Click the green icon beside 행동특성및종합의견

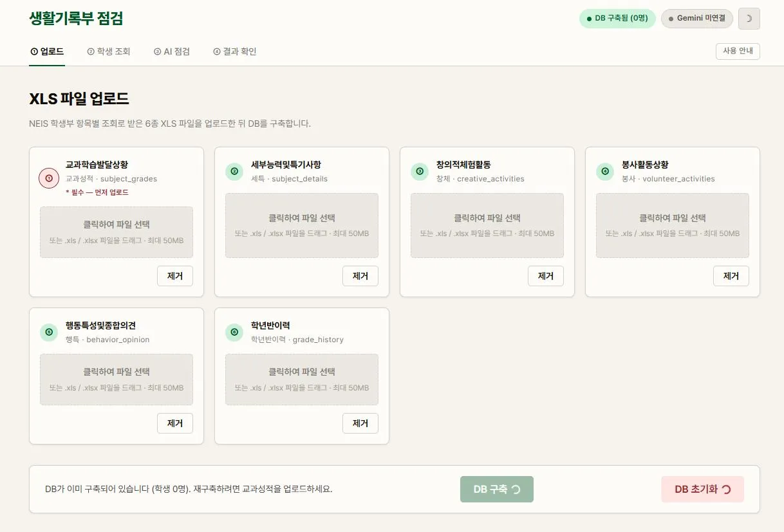(x=49, y=332)
